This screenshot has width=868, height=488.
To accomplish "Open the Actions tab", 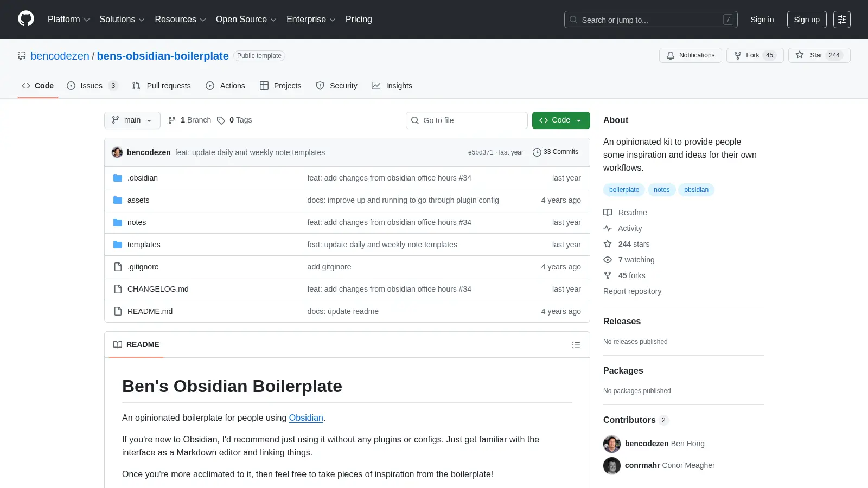I will pyautogui.click(x=225, y=86).
